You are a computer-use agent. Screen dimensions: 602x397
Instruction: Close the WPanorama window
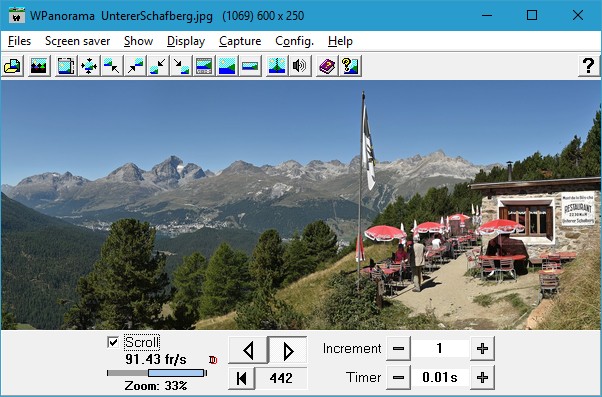click(x=578, y=15)
